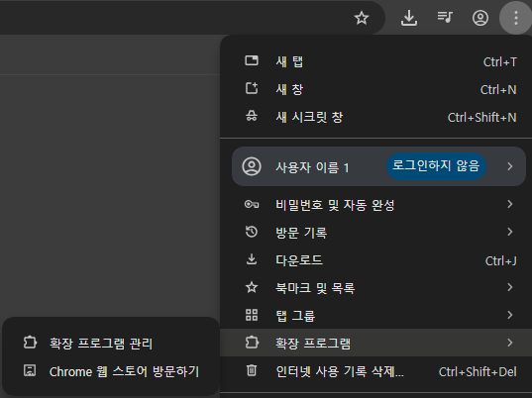532x398 pixels.
Task: Open the 다운로드 menu entry
Action: 375,260
